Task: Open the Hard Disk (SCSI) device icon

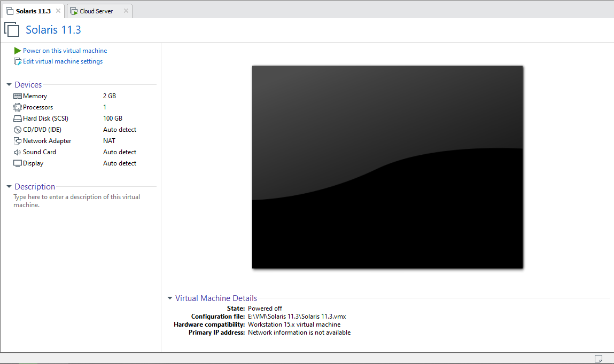Action: point(18,118)
